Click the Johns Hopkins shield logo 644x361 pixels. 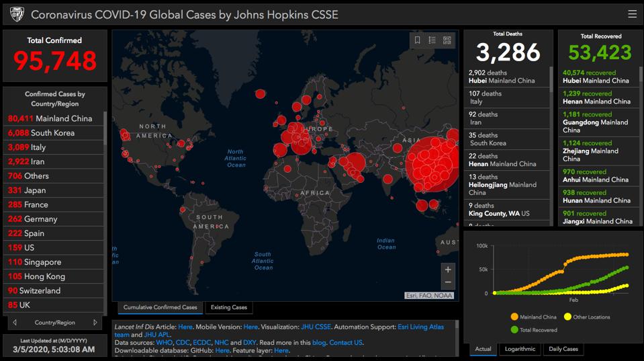pos(17,14)
